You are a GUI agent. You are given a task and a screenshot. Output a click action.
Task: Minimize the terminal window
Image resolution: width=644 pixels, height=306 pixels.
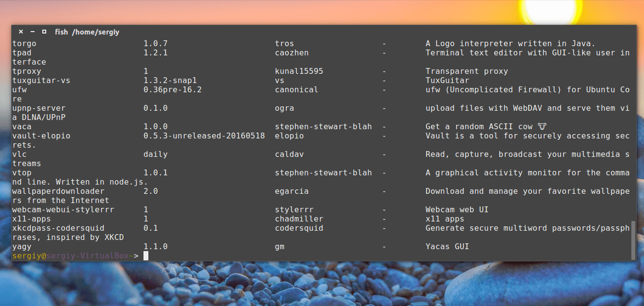click(33, 32)
